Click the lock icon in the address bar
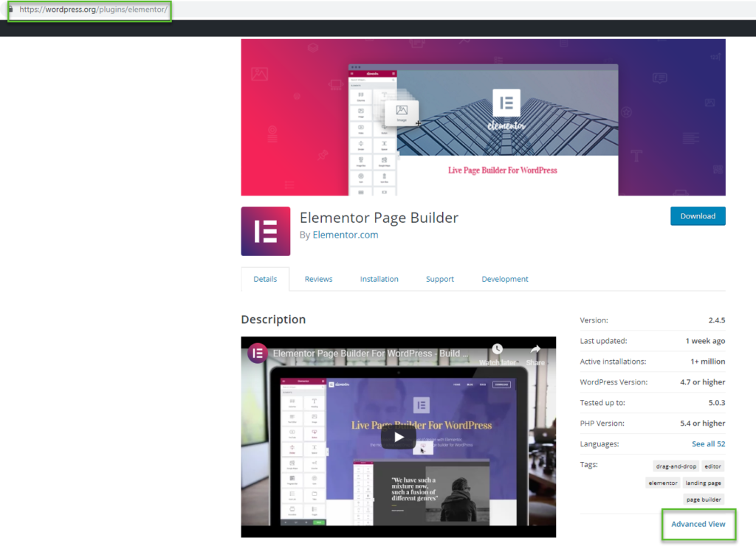 point(10,9)
